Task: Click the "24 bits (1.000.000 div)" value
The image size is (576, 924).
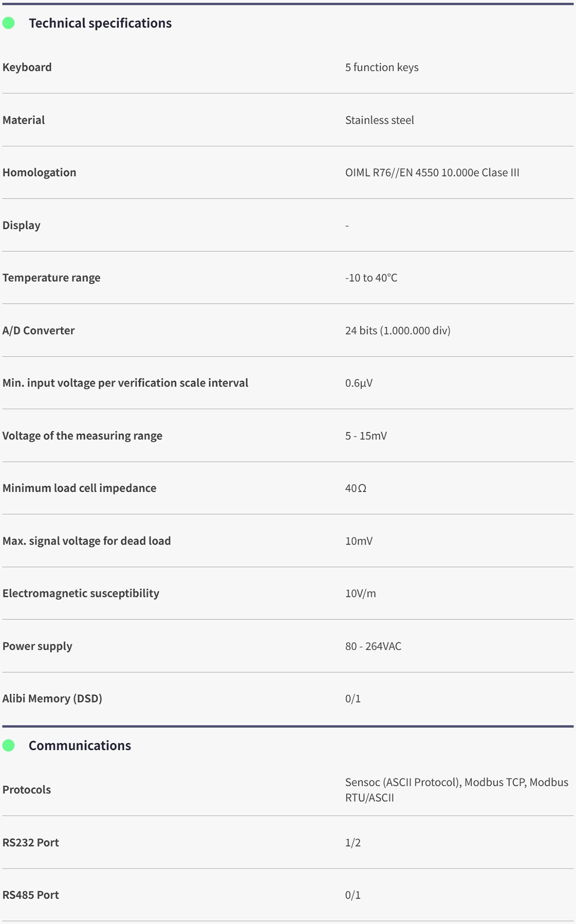Action: pos(397,331)
